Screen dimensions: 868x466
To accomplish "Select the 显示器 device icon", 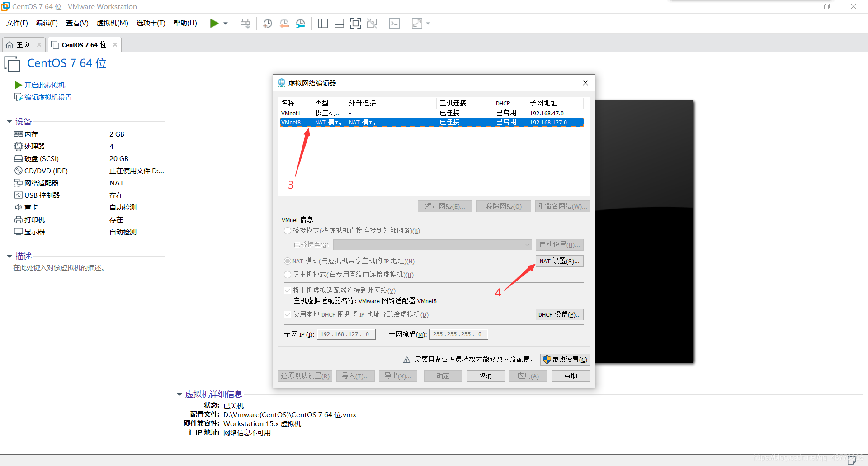I will [19, 232].
